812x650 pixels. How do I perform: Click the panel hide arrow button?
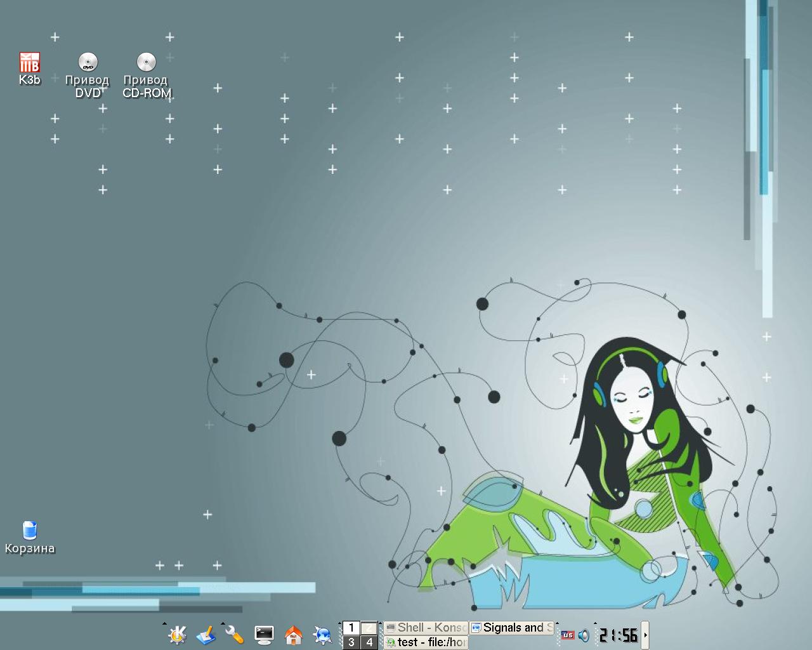pyautogui.click(x=645, y=635)
